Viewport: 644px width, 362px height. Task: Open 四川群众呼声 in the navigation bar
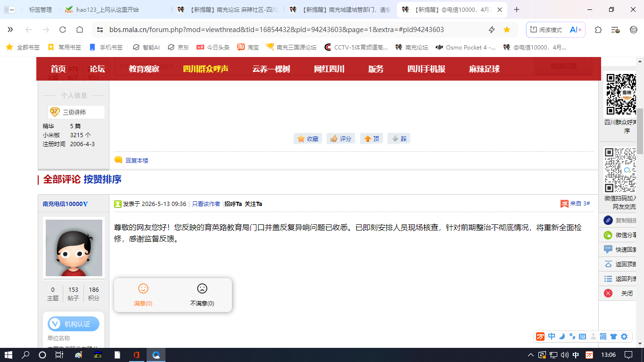[206, 69]
